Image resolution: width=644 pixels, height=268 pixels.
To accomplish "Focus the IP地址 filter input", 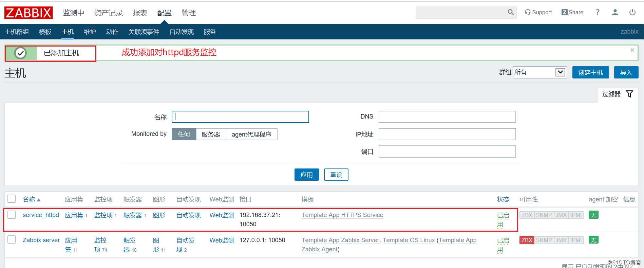I will coord(447,134).
